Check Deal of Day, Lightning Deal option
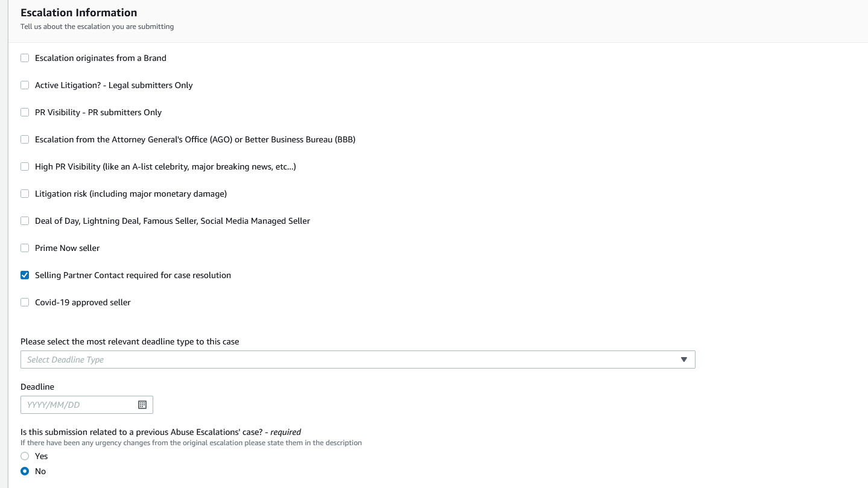This screenshot has width=868, height=488. pyautogui.click(x=25, y=221)
